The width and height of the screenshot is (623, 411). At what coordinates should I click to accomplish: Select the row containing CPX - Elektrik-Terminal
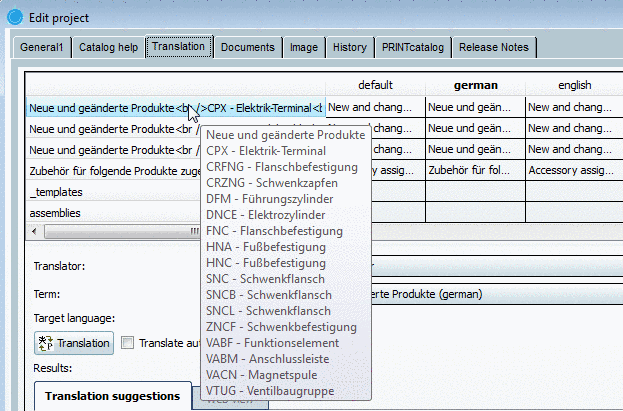[176, 108]
